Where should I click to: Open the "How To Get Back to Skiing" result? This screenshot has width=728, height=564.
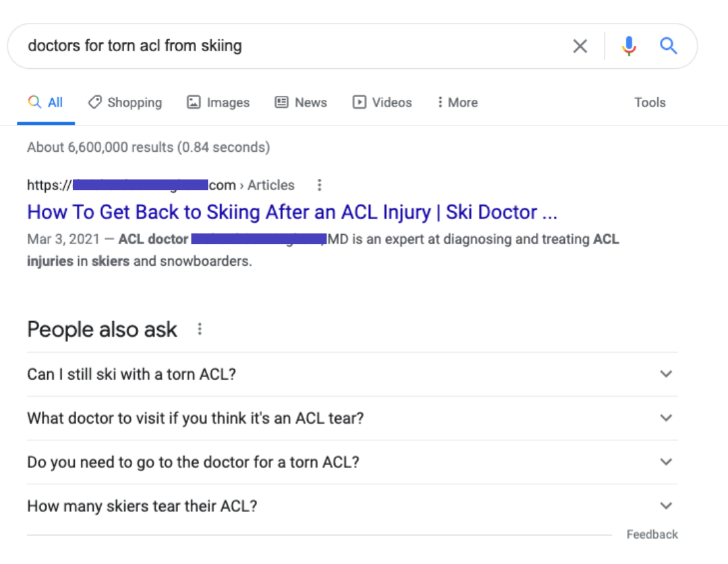(292, 213)
